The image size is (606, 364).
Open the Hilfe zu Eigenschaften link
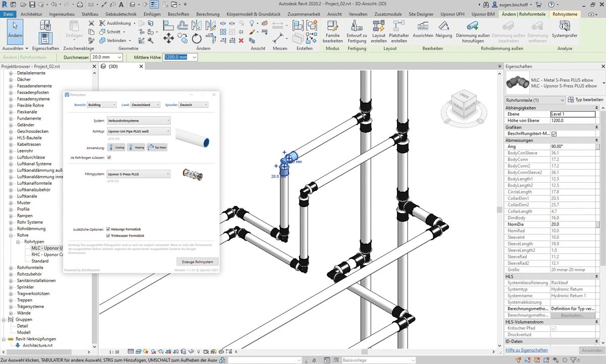click(x=526, y=350)
